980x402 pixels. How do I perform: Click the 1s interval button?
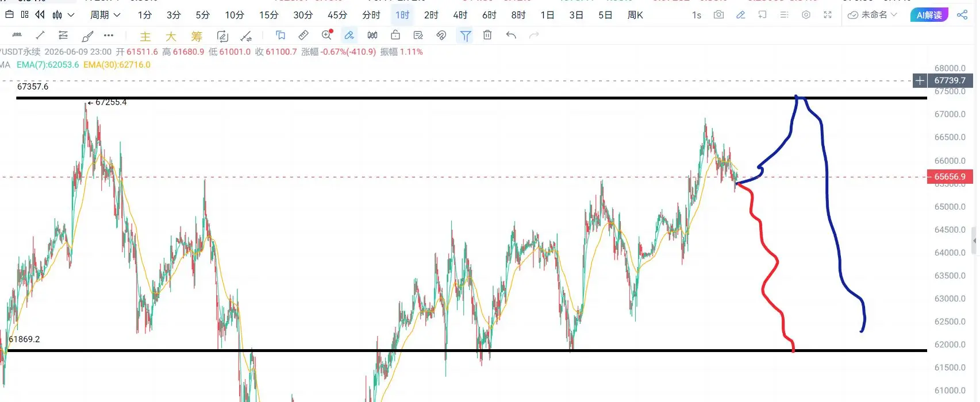pos(697,15)
